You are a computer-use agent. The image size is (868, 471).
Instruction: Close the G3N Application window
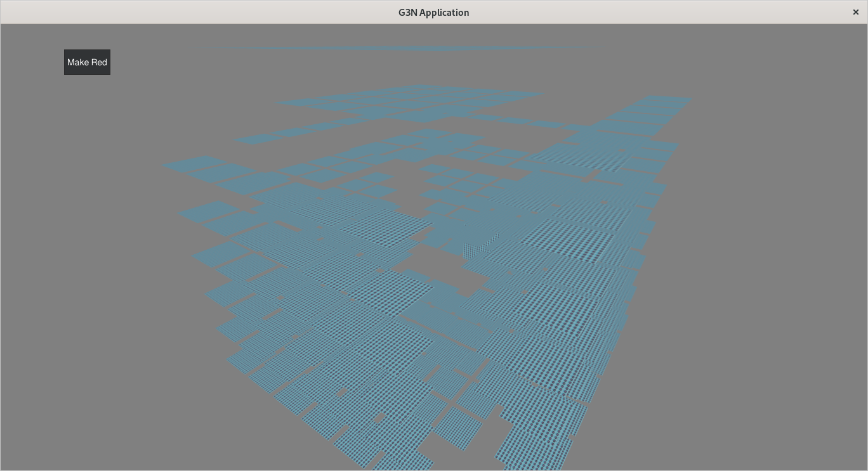[855, 12]
